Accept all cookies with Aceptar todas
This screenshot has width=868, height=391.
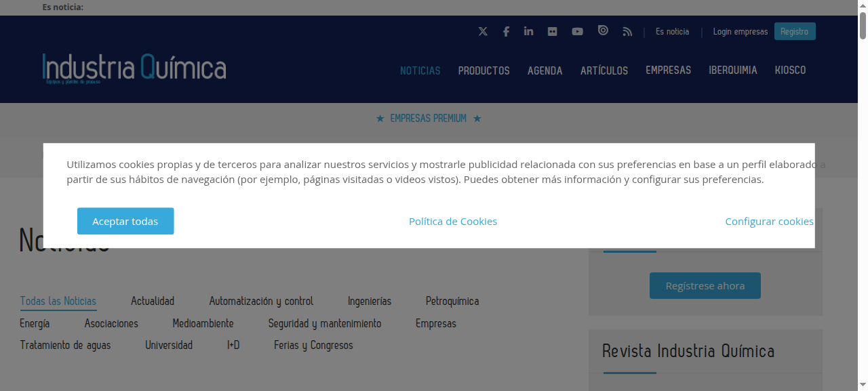[125, 221]
